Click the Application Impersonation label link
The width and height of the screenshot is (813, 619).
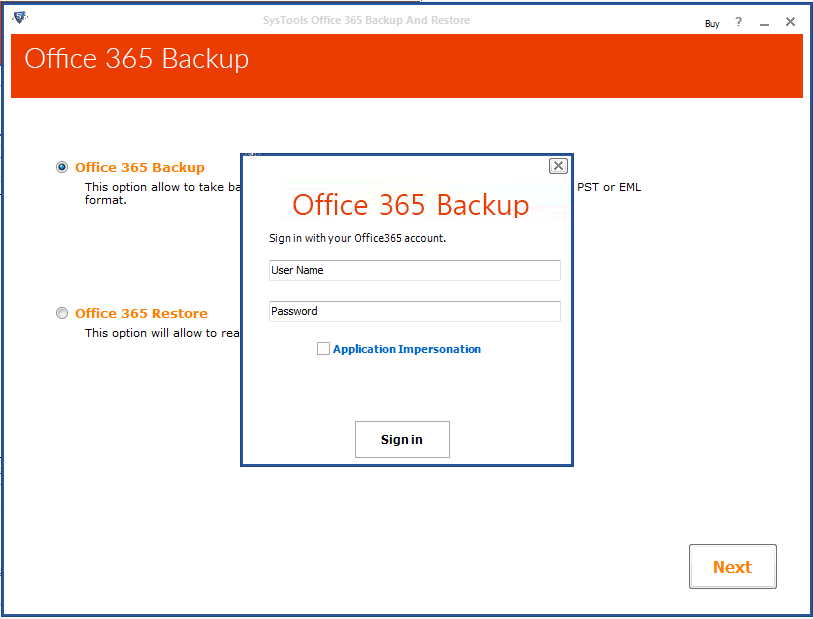pos(406,349)
